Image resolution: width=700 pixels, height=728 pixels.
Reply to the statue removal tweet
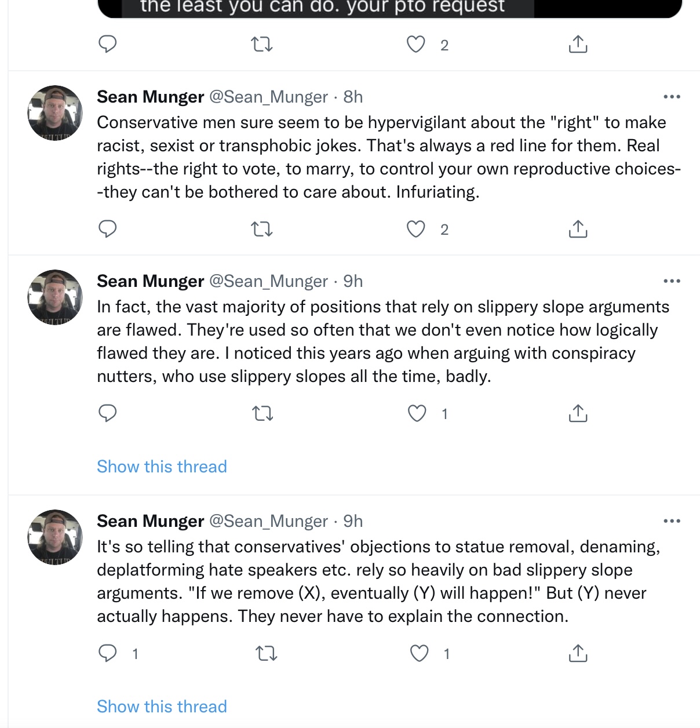coord(108,653)
